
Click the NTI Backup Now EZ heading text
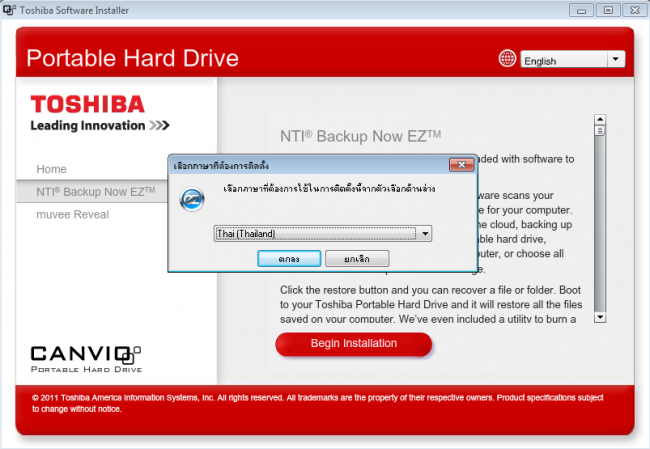pos(360,136)
